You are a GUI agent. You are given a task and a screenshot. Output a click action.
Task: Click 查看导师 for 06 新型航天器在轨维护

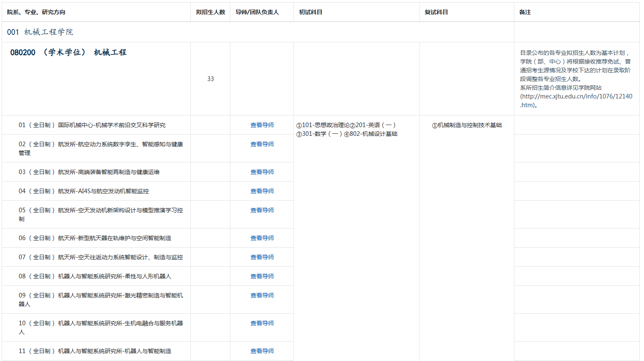262,238
